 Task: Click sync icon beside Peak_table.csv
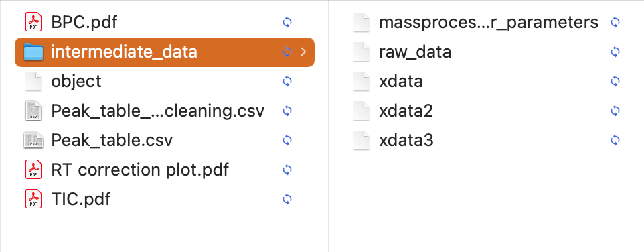pyautogui.click(x=287, y=140)
